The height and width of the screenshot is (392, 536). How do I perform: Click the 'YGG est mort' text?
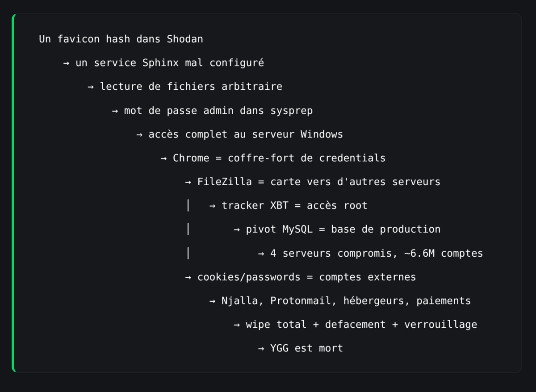pos(306,348)
